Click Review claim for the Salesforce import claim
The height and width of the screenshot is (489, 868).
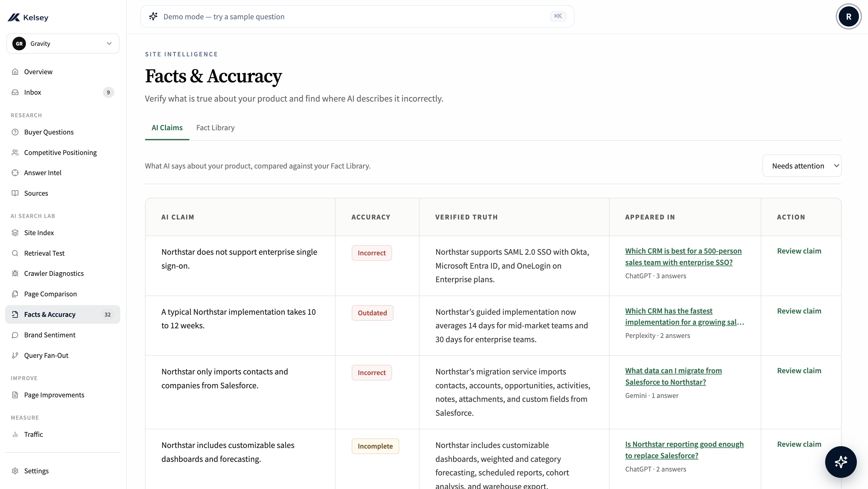click(799, 371)
